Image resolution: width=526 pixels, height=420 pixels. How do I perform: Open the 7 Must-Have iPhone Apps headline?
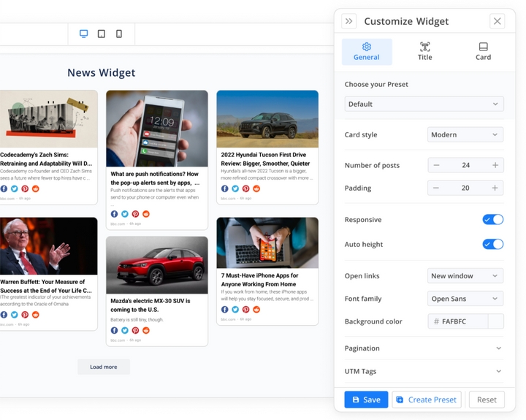(259, 280)
